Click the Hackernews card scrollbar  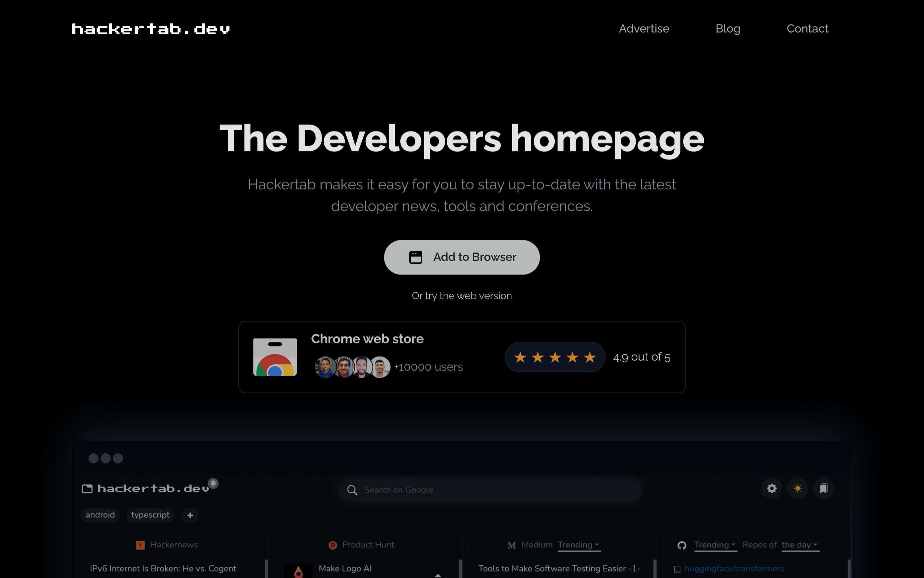click(266, 569)
